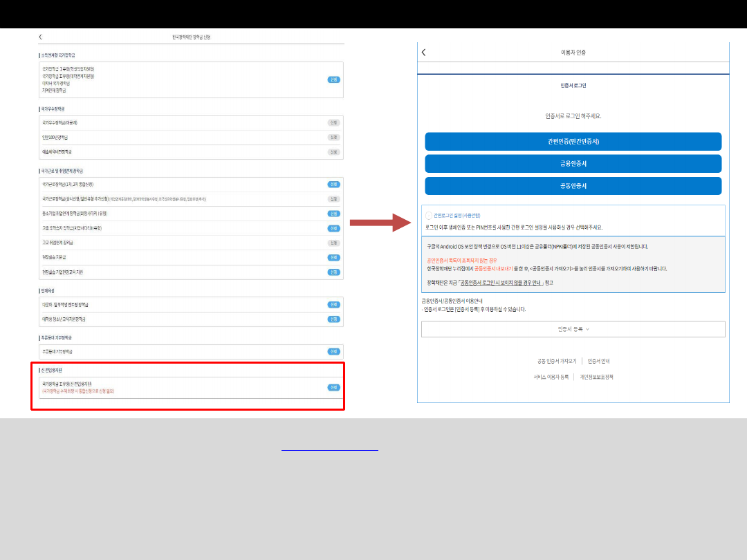Screen dimensions: 747x560
Task: Tap 신청 next to 푸른등대 기부장학금
Action: 333,351
